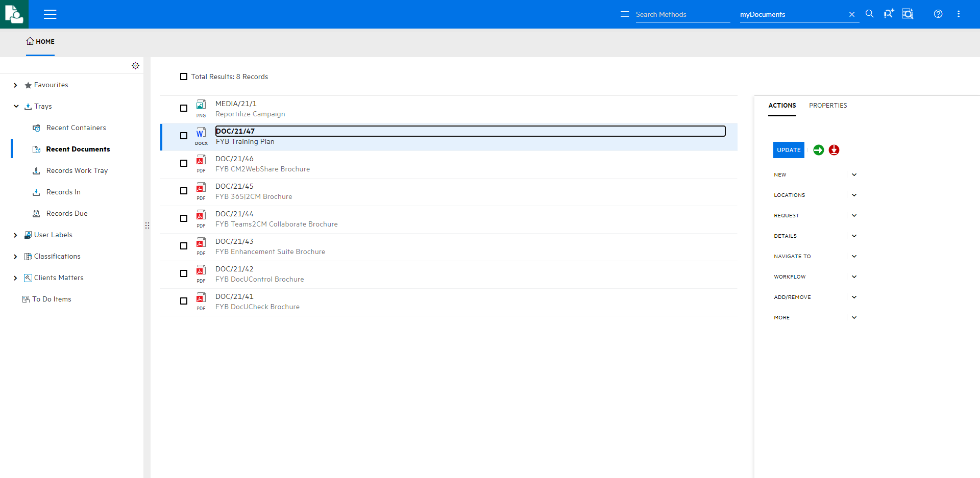Select the checkbox for MEDIA/21/1
This screenshot has width=980, height=478.
[x=184, y=108]
